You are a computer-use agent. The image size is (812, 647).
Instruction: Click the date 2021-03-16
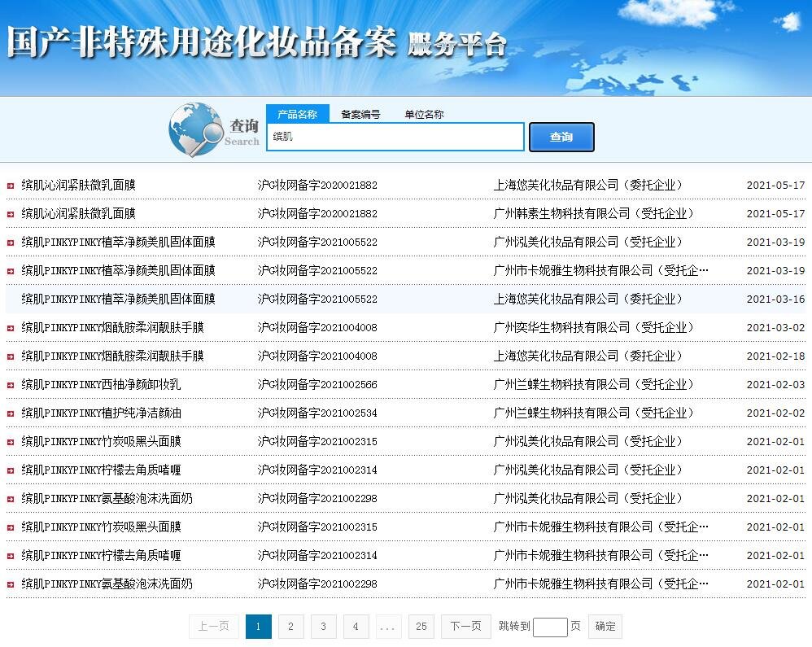click(775, 299)
